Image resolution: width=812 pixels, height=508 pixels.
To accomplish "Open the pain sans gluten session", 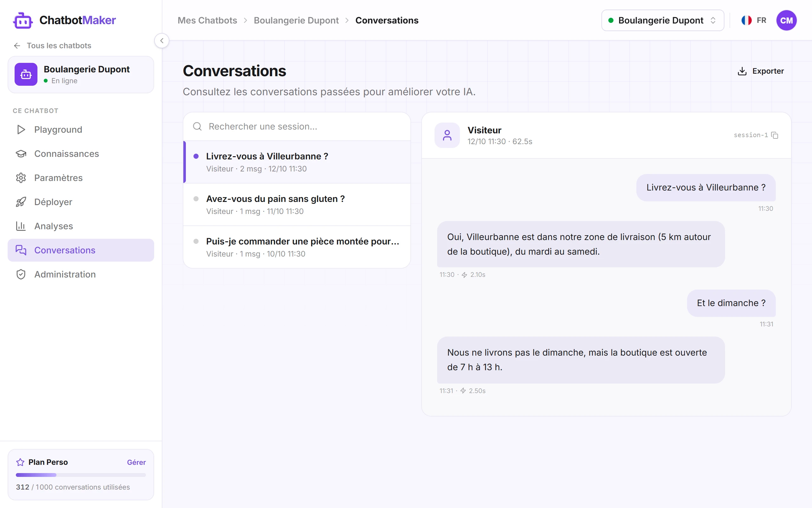I will pos(297,204).
